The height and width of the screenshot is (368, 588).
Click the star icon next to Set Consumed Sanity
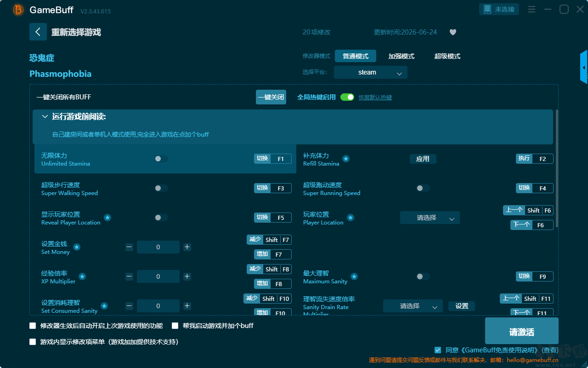pyautogui.click(x=104, y=306)
